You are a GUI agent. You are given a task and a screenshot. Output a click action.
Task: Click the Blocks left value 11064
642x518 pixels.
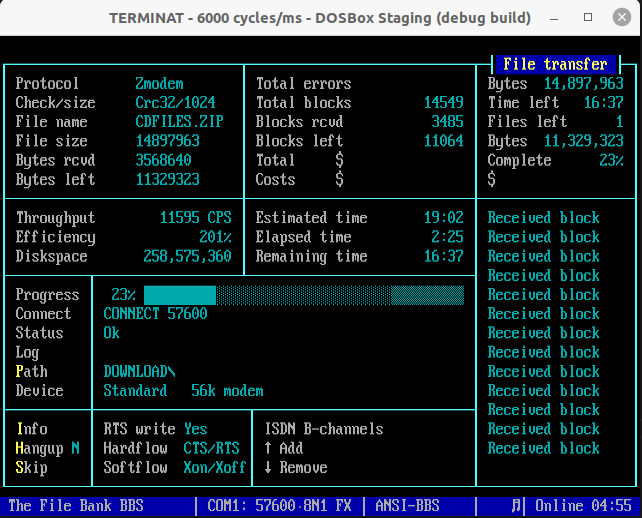pos(444,141)
